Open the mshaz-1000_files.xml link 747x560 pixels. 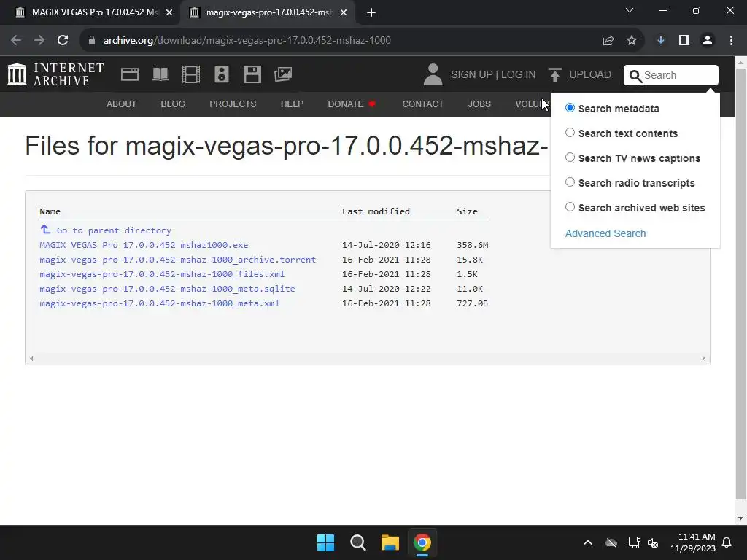162,274
